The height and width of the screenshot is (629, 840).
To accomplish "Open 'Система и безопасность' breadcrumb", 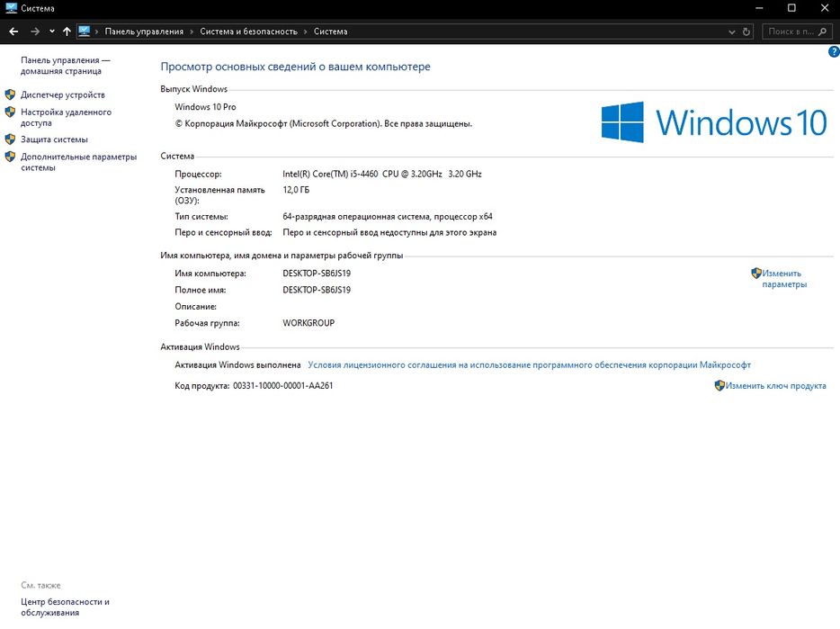I will tap(248, 31).
